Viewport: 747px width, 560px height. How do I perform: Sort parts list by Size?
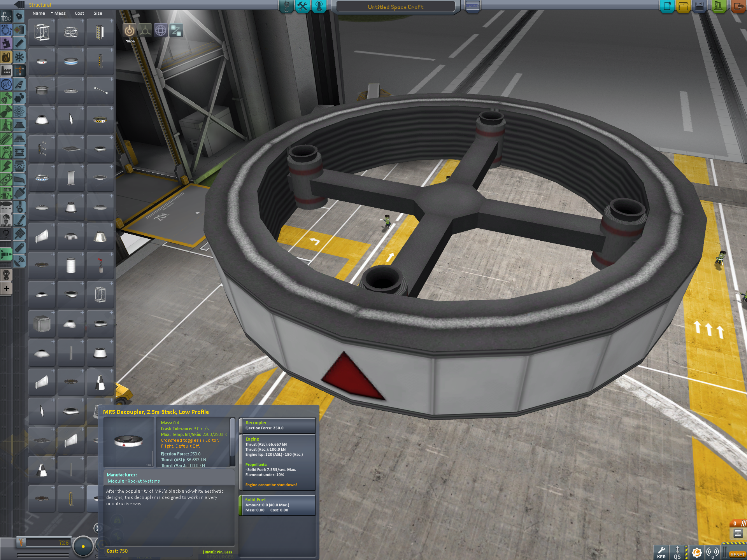pyautogui.click(x=98, y=13)
